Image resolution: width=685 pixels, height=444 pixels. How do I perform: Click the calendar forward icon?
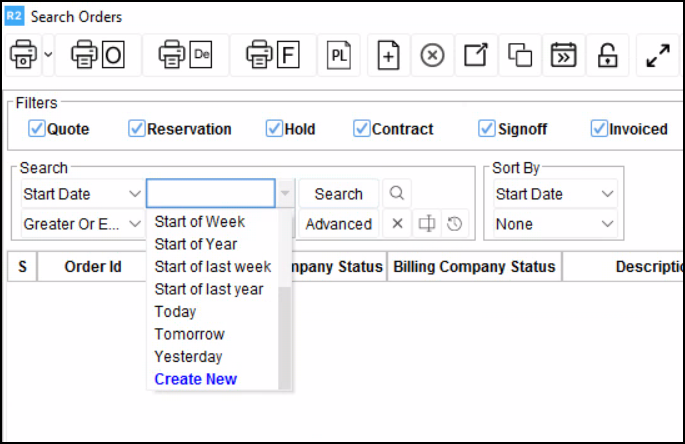[564, 56]
